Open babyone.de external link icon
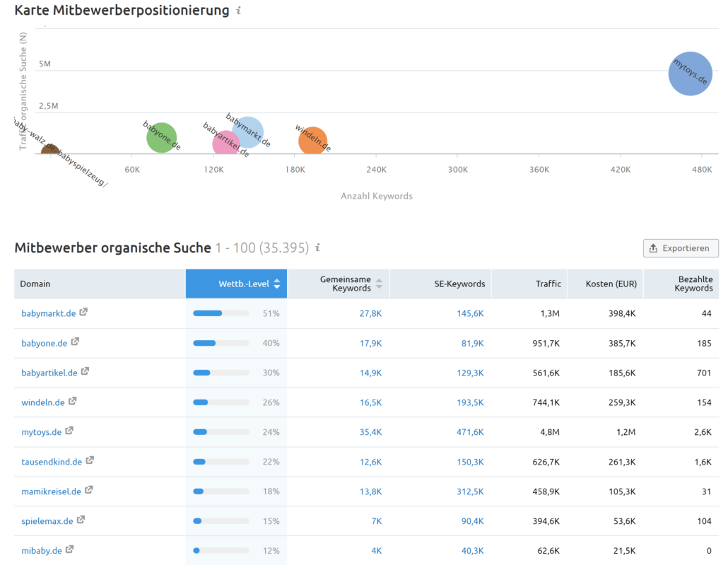Image resolution: width=728 pixels, height=565 pixels. pyautogui.click(x=75, y=342)
